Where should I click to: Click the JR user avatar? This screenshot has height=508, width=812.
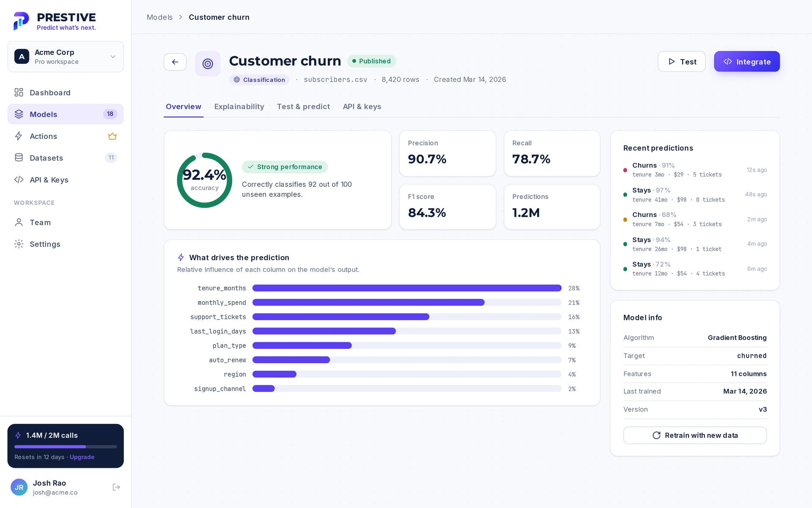pyautogui.click(x=19, y=487)
